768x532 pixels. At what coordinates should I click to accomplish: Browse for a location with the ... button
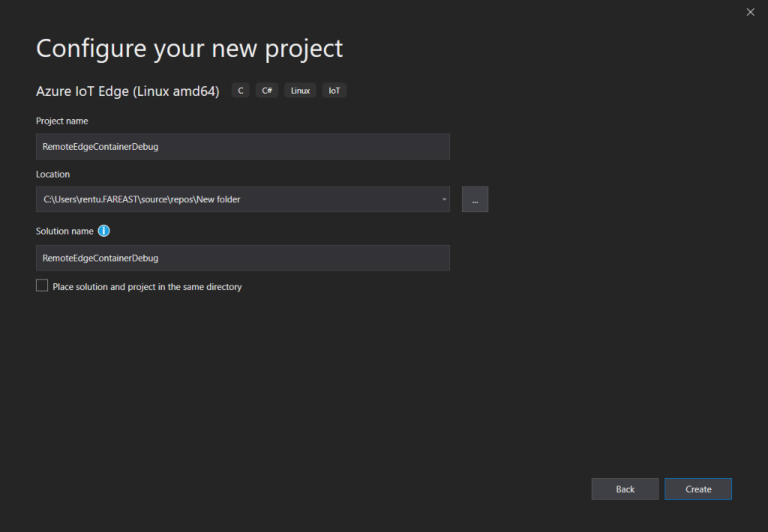point(475,199)
